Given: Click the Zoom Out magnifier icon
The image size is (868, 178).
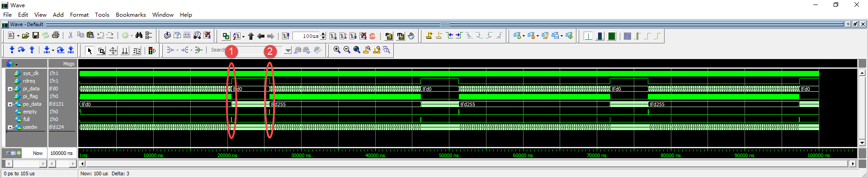Looking at the screenshot, I should 347,50.
